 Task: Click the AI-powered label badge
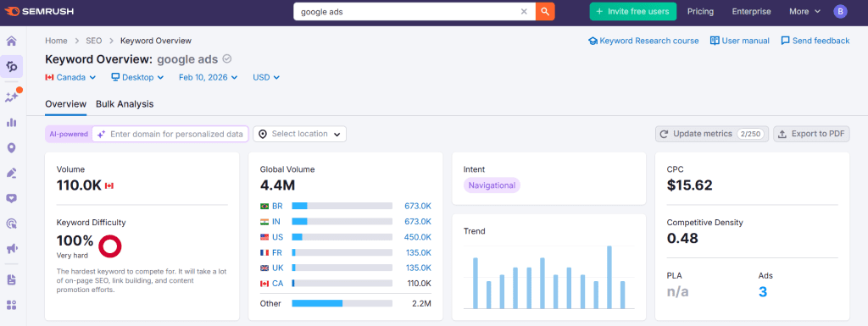pos(69,134)
